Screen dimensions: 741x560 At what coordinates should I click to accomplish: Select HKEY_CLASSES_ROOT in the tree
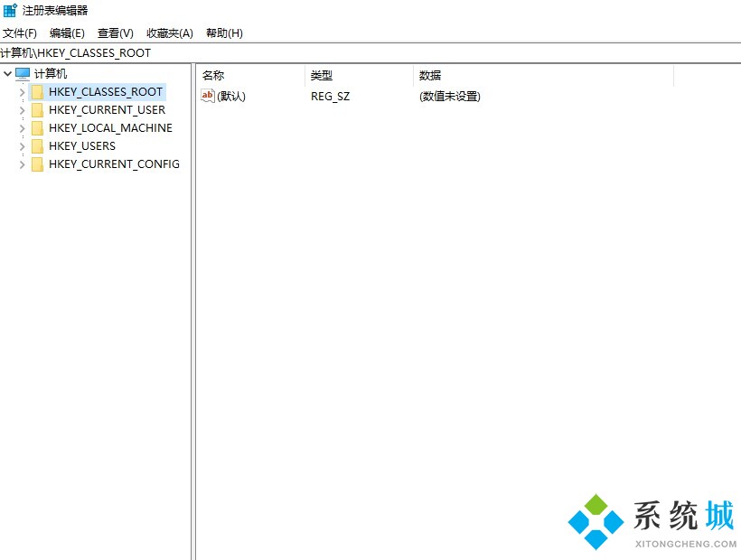point(106,91)
